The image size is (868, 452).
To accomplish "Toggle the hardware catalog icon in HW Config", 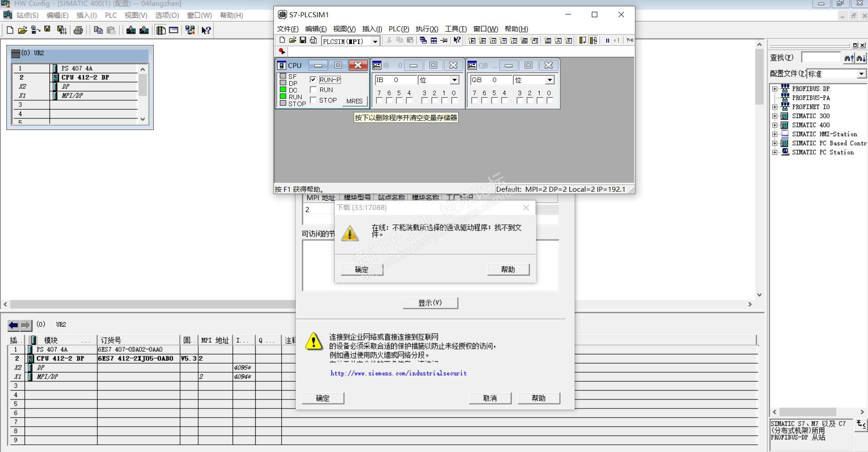I will click(x=161, y=30).
